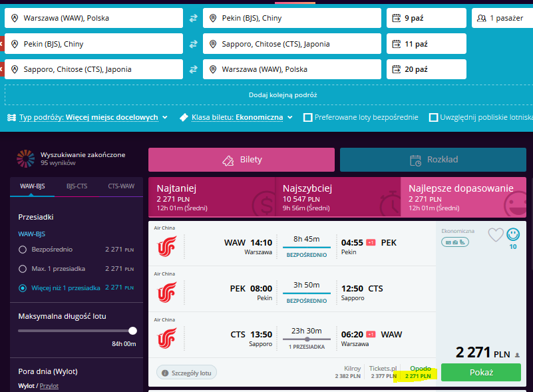Click the +1 day badge next to 04:55
This screenshot has width=533, height=392.
[371, 243]
